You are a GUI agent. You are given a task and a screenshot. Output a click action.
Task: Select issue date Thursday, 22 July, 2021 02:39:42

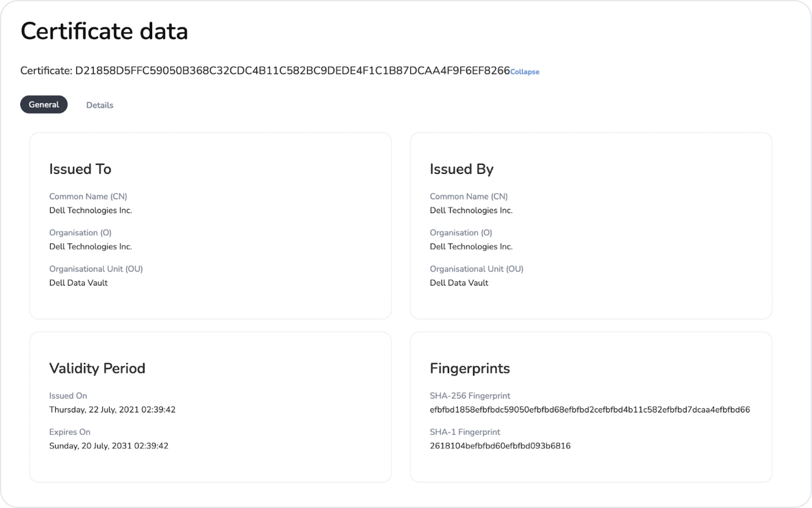[112, 409]
